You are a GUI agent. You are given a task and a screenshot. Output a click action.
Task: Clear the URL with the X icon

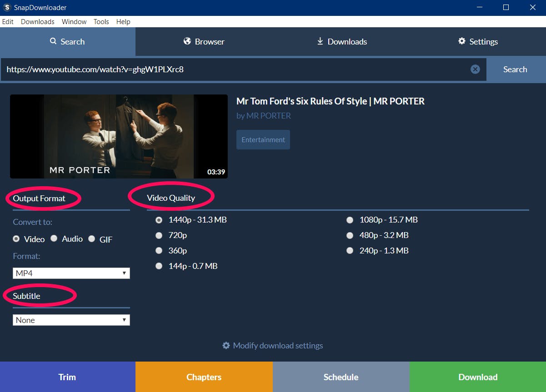coord(475,69)
